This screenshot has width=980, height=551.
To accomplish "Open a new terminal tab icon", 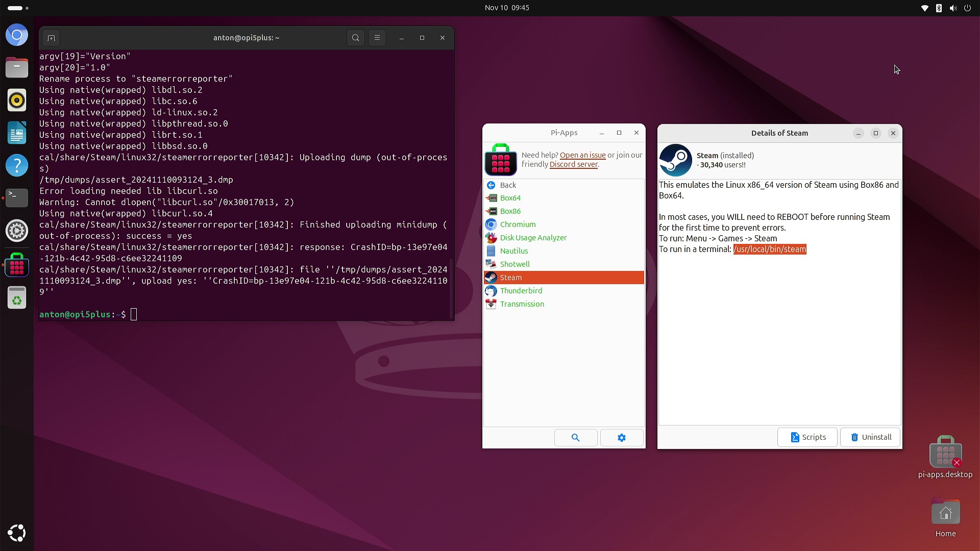I will [x=51, y=38].
